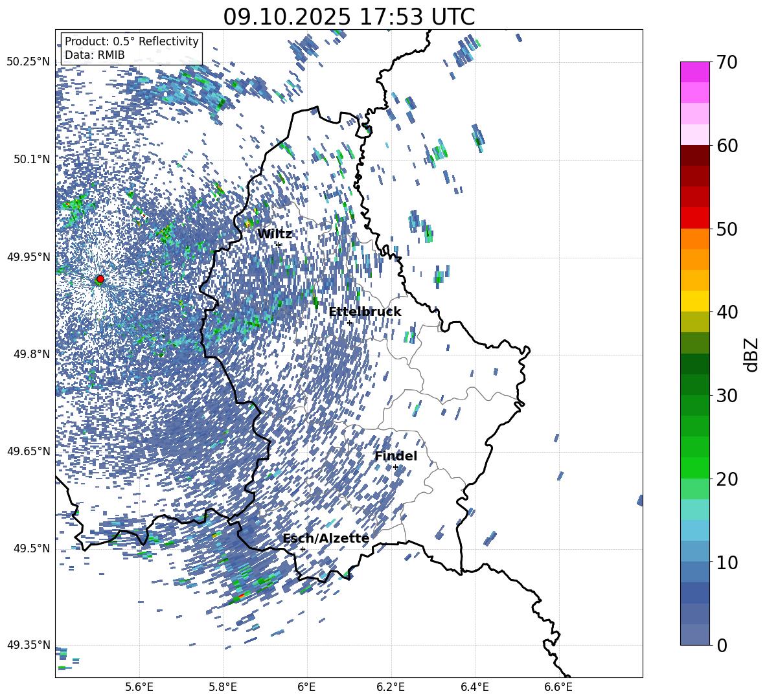This screenshot has width=767, height=700.
Task: Click the 49.8°N latitude label
Action: tap(31, 354)
